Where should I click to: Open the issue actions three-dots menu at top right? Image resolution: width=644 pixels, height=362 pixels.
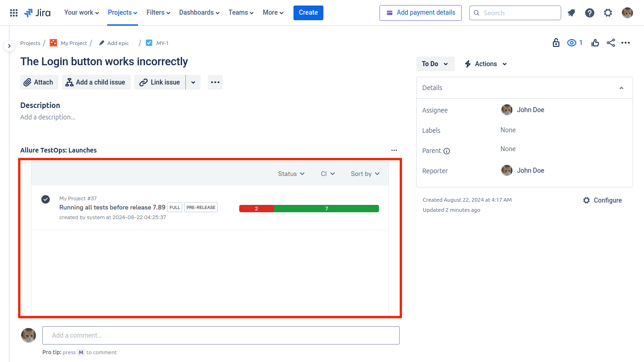tap(626, 43)
